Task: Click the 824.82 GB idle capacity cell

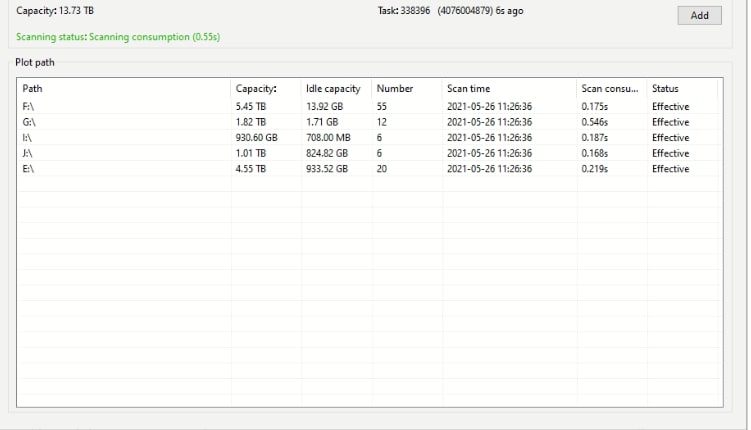Action: click(327, 153)
